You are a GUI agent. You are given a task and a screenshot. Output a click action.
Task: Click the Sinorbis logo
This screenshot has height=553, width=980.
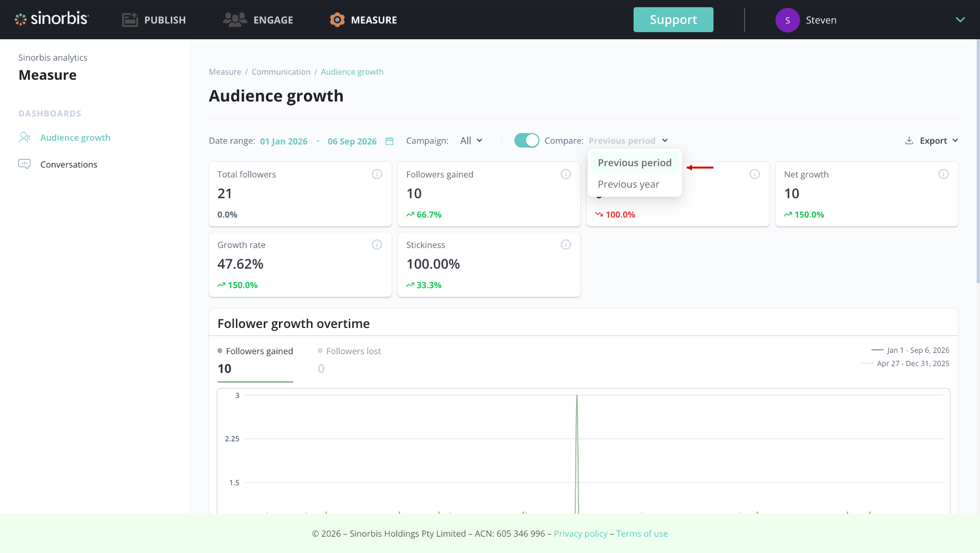(x=52, y=19)
